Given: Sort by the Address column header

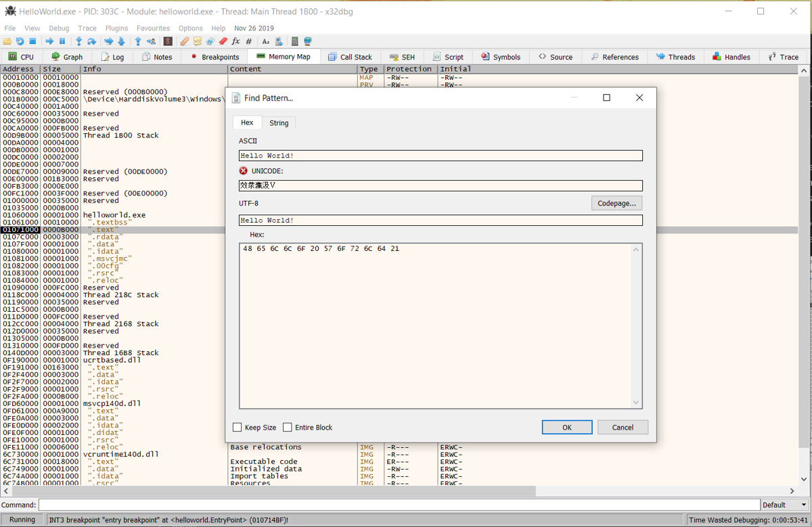Looking at the screenshot, I should pyautogui.click(x=20, y=69).
